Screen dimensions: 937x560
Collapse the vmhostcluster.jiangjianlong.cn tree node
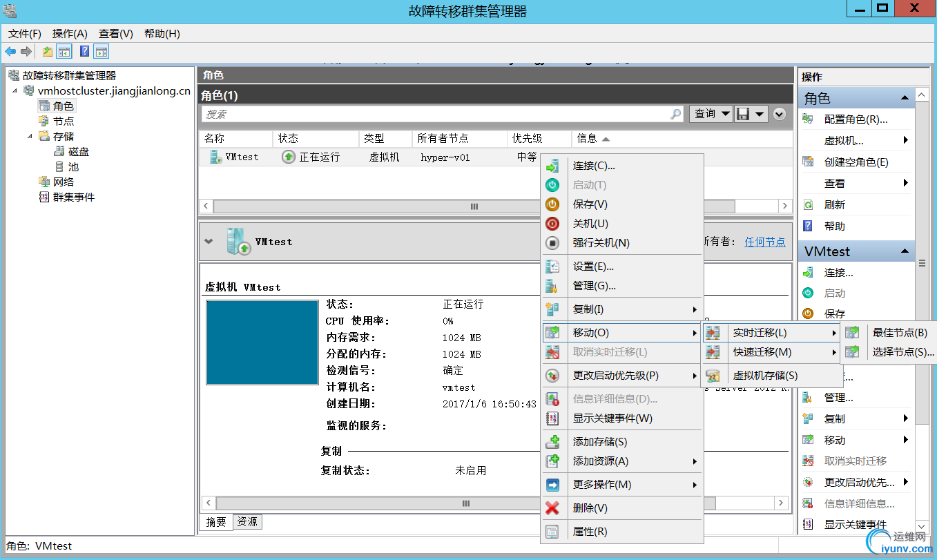coord(15,90)
